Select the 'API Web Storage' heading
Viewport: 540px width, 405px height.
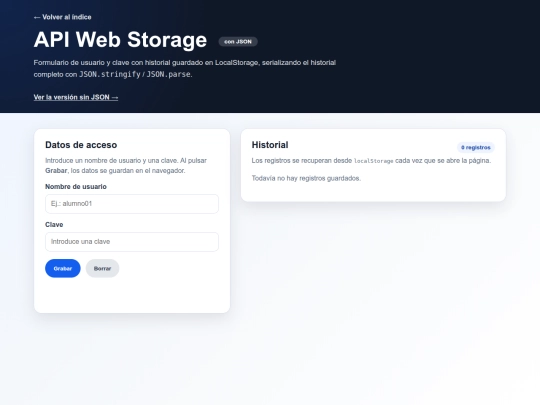(x=120, y=40)
